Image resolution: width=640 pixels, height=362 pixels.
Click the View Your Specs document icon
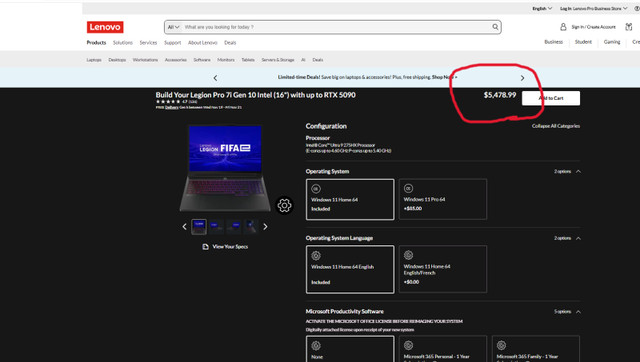pos(205,247)
